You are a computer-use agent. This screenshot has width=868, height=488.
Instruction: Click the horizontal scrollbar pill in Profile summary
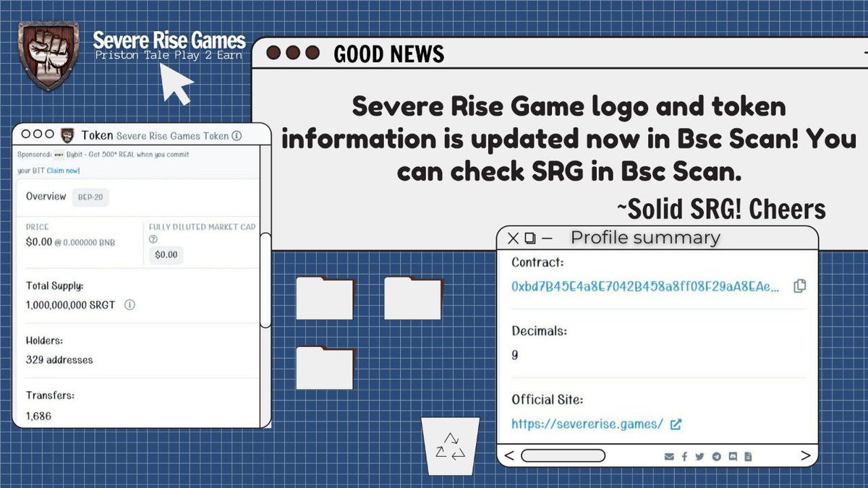pos(563,456)
